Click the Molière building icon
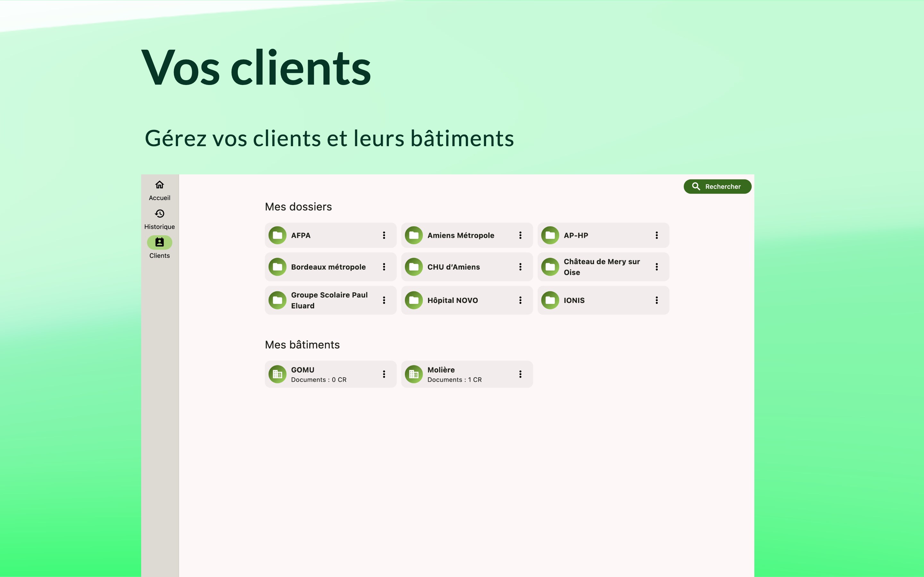The width and height of the screenshot is (924, 577). pyautogui.click(x=414, y=374)
